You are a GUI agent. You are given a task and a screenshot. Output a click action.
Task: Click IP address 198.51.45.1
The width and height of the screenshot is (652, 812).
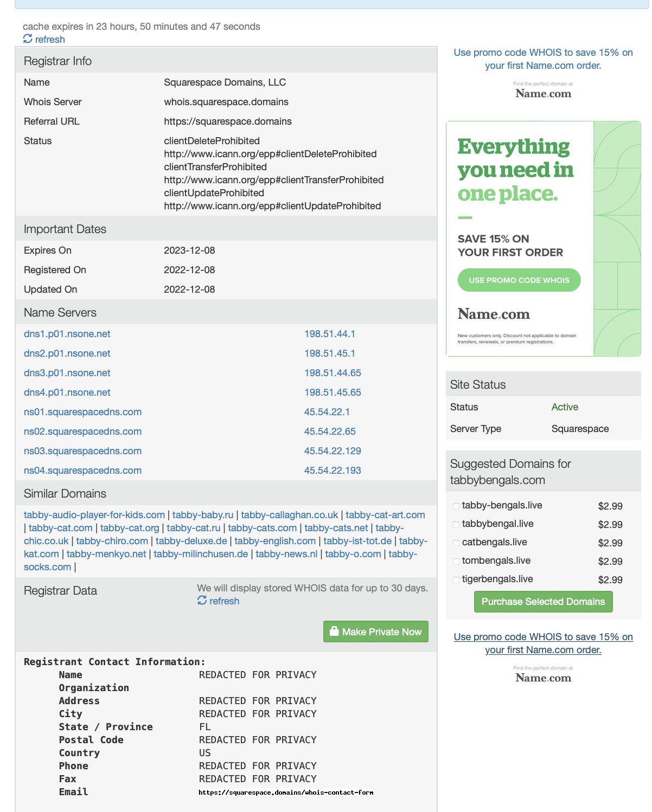[x=330, y=353]
